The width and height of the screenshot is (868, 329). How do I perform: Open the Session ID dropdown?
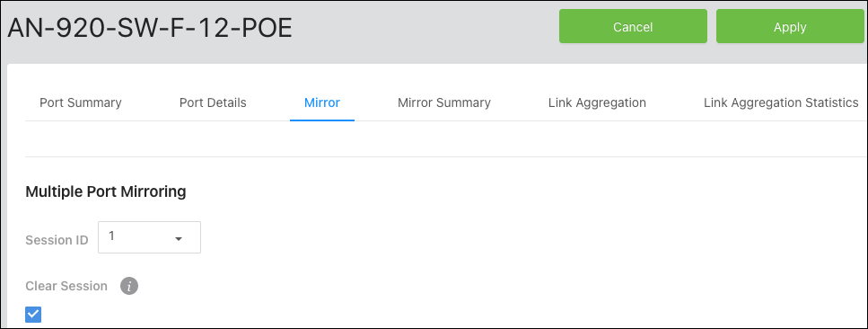click(x=150, y=237)
